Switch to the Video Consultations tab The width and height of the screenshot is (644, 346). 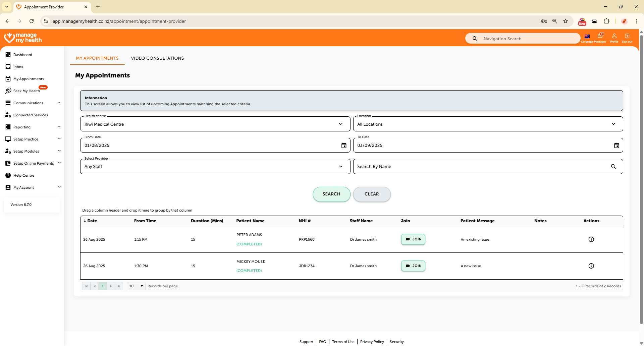click(157, 58)
